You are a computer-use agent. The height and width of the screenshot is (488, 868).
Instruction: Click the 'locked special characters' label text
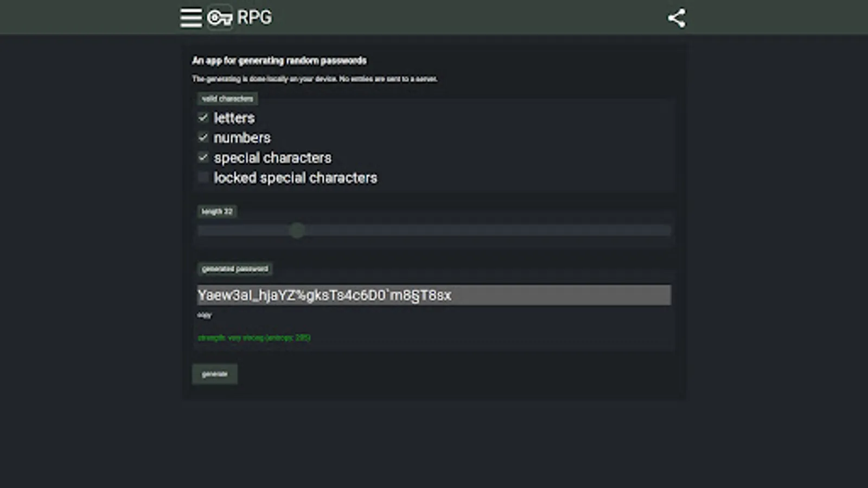pyautogui.click(x=295, y=178)
